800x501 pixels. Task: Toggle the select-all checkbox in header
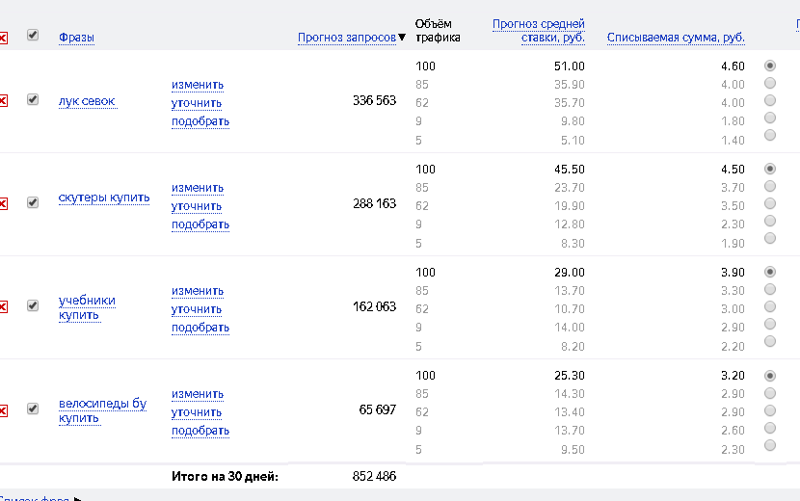pyautogui.click(x=33, y=35)
